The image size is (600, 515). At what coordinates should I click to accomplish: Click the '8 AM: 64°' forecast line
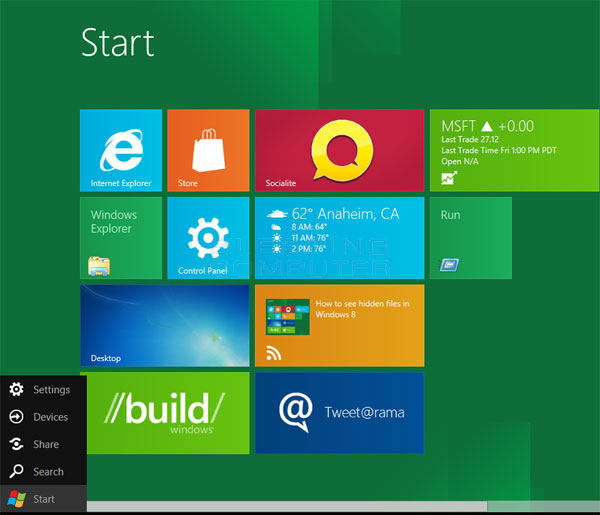coord(309,227)
